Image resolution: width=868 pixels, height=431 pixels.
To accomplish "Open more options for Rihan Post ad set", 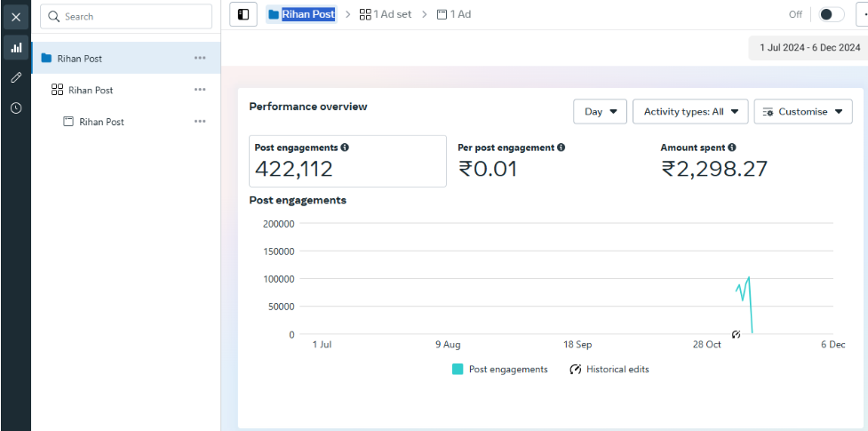I will [200, 90].
